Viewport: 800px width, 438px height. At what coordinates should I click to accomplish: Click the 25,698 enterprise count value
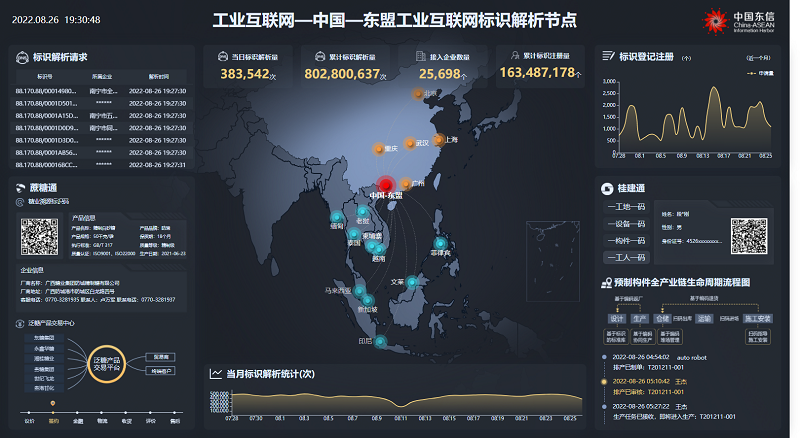(439, 74)
